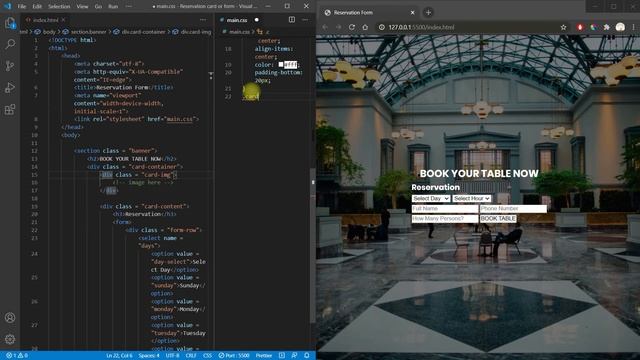Open more actions for main.css editor group

tap(305, 20)
